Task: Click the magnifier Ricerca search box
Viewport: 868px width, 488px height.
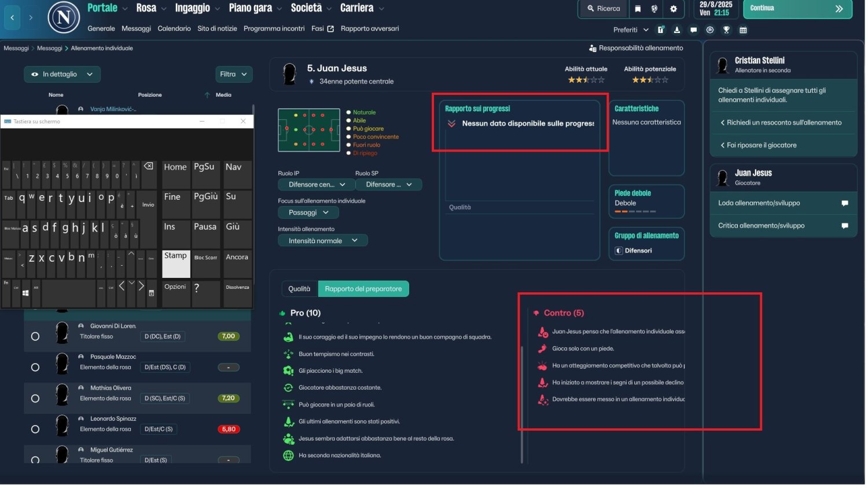Action: coord(604,9)
